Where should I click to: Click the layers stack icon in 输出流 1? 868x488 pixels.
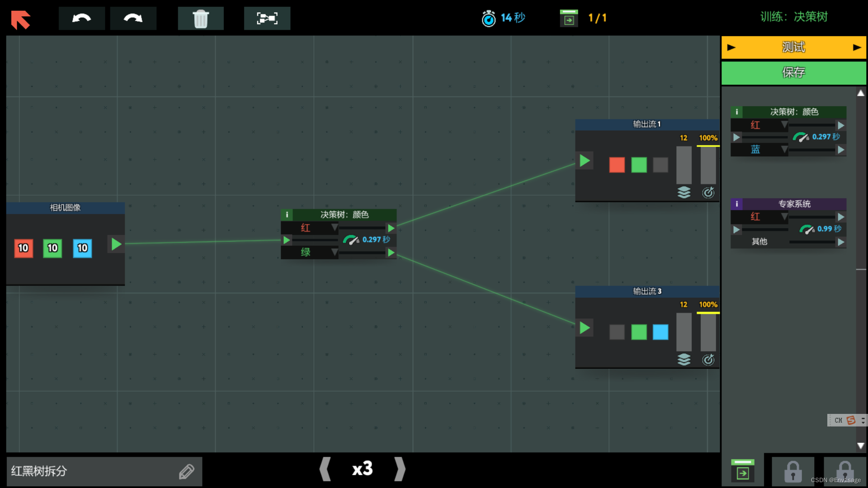[x=684, y=192]
